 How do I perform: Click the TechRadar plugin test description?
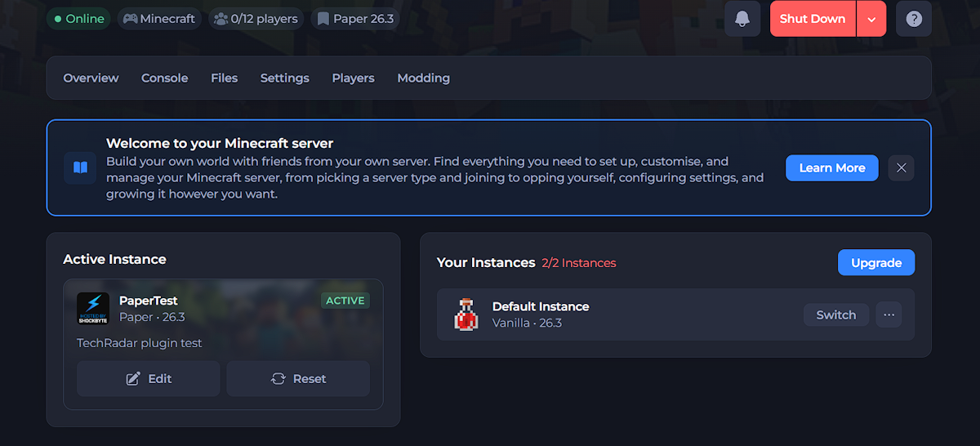140,343
